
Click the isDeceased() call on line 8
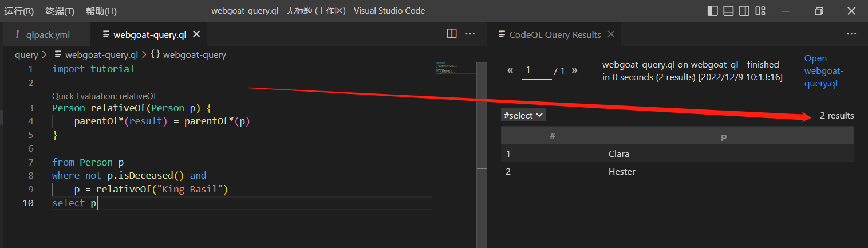151,175
